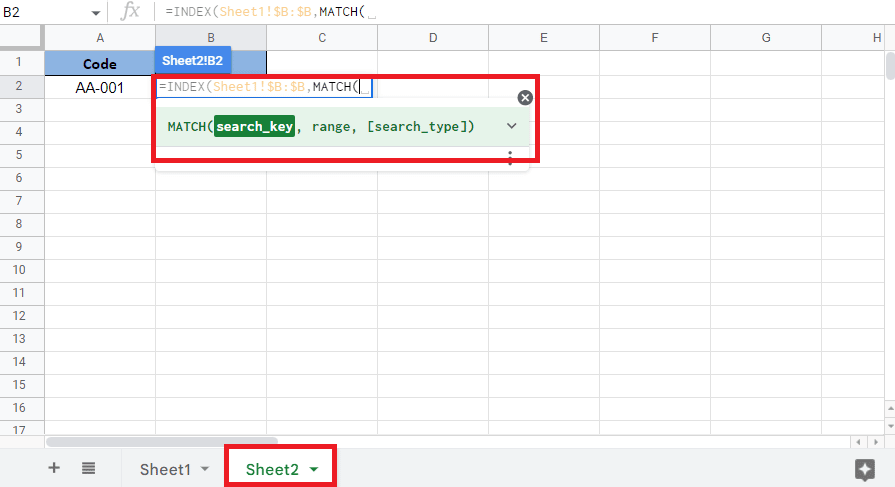Select cell A2 containing AA-001
Viewport: 895px width, 487px height.
point(100,88)
